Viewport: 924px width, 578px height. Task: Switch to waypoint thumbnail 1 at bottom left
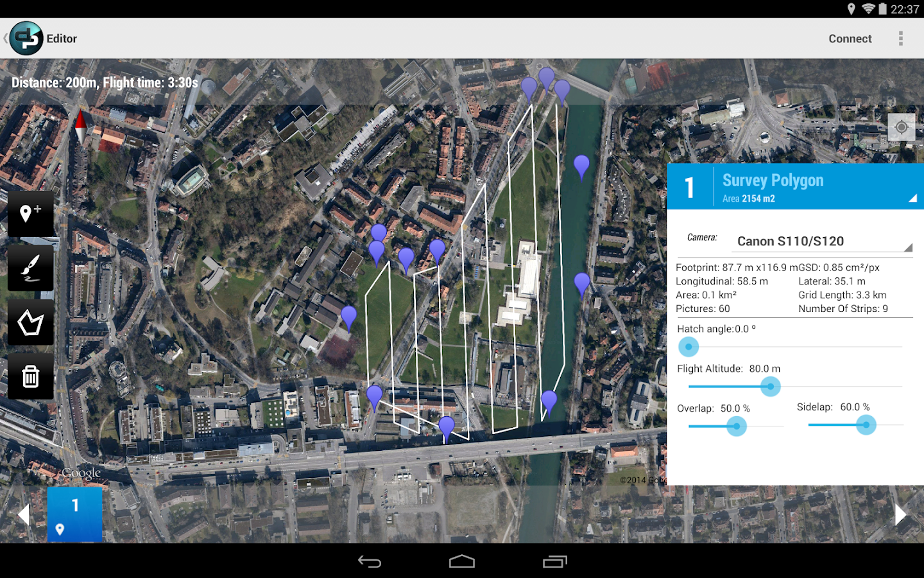tap(74, 514)
